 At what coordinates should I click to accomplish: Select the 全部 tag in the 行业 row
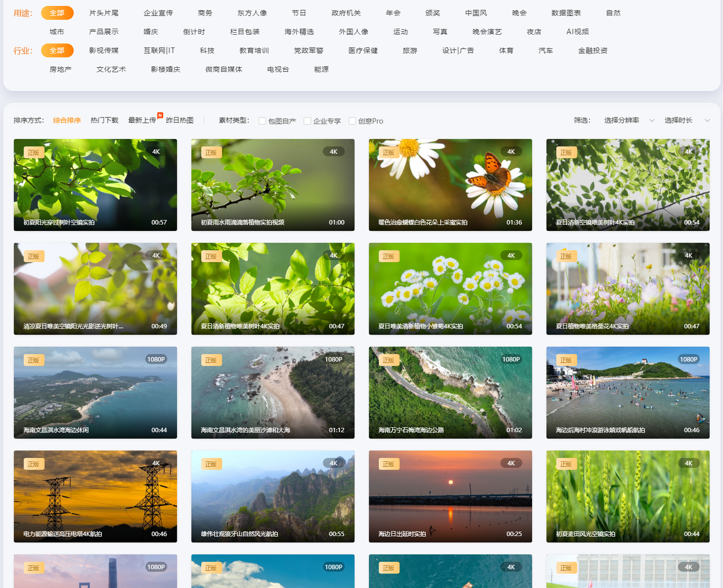coord(57,51)
